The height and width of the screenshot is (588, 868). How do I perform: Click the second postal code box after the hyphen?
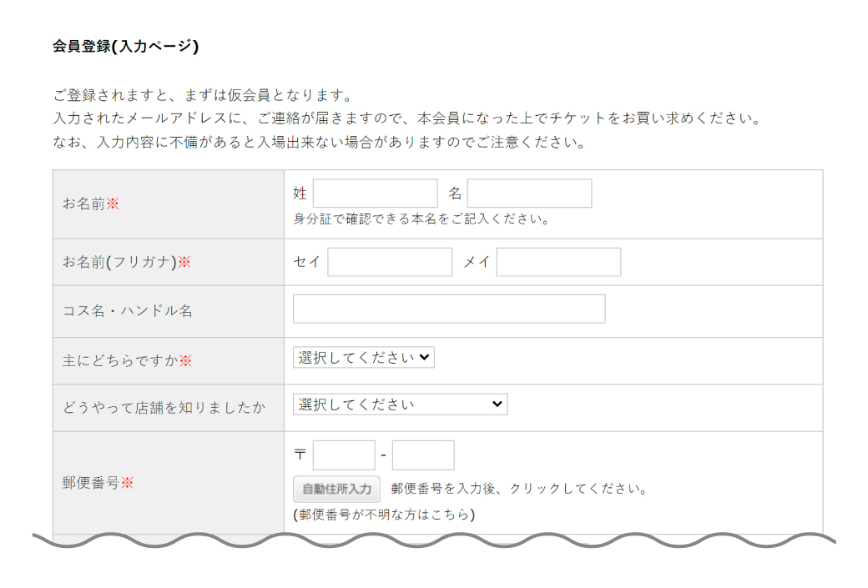(x=422, y=454)
